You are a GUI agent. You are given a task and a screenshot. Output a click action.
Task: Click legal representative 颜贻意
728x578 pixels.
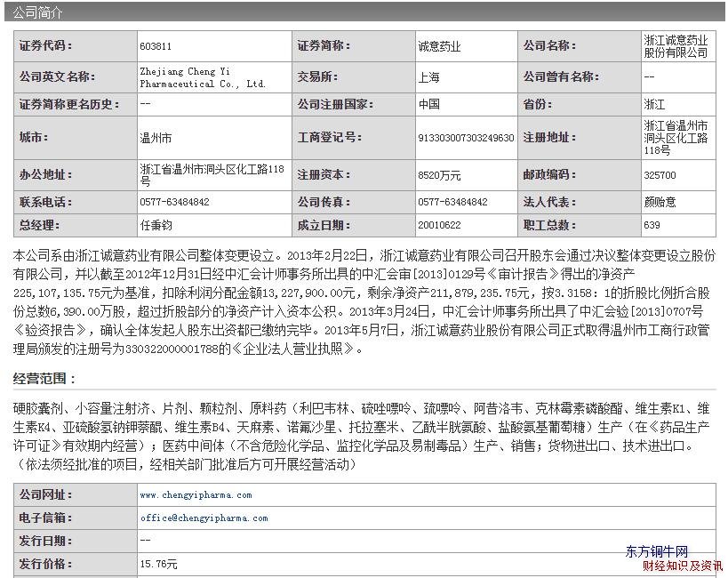click(x=660, y=202)
